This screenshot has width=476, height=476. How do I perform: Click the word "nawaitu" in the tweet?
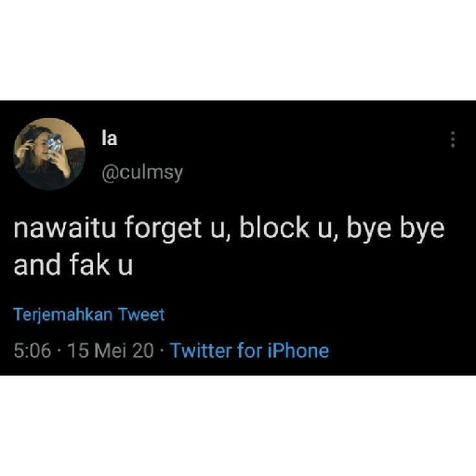(x=65, y=228)
